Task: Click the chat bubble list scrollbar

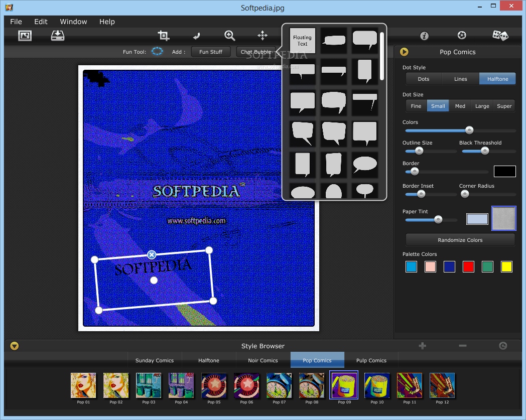Action: (382, 56)
